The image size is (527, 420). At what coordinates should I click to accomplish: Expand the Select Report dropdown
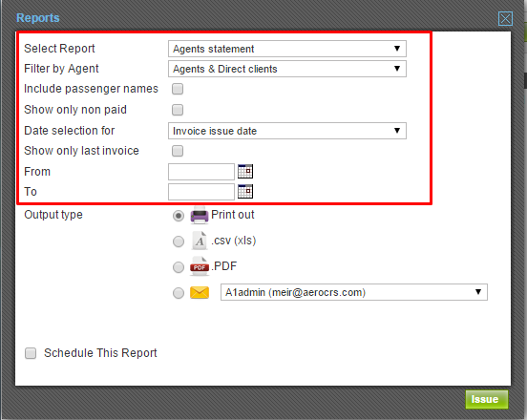coord(287,49)
